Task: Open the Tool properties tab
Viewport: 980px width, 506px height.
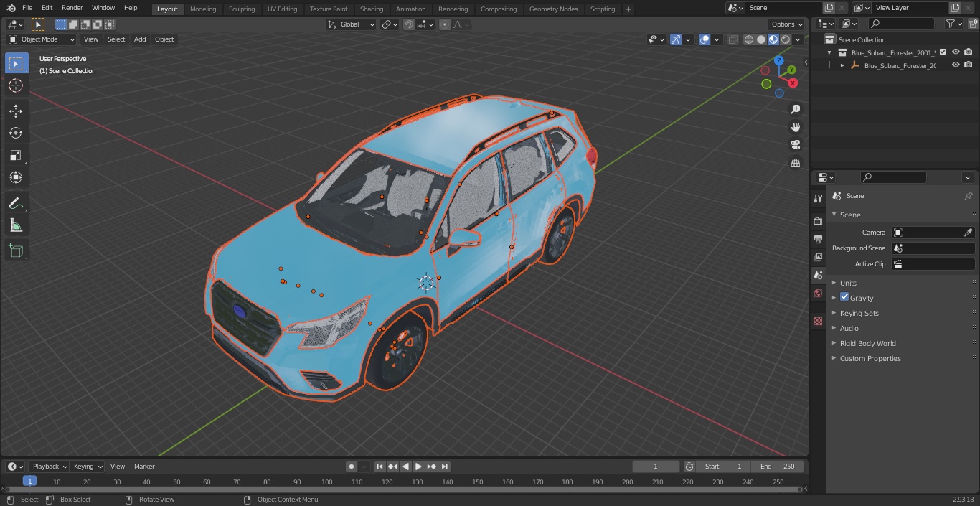Action: 818,198
